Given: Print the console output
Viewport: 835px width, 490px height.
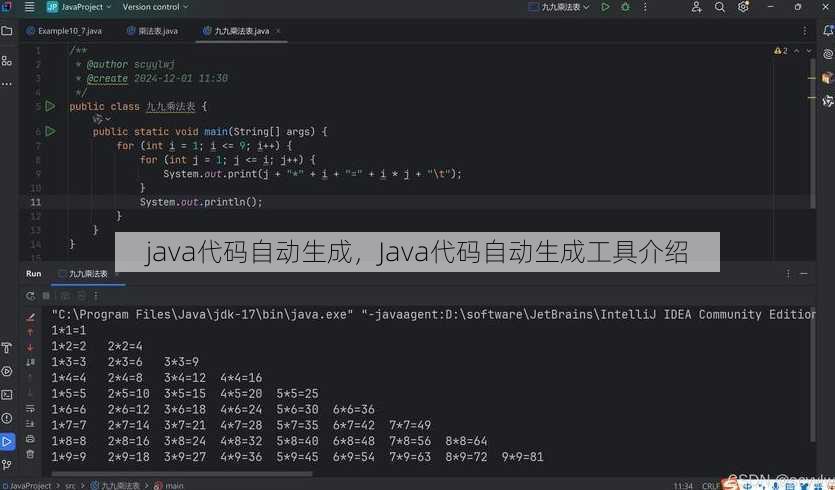Looking at the screenshot, I should point(30,439).
